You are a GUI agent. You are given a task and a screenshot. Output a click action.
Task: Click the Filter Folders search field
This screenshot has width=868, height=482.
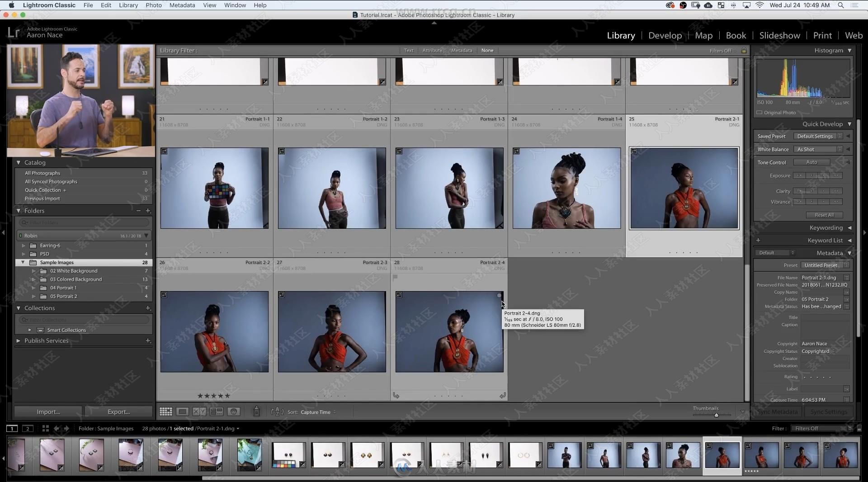(84, 222)
